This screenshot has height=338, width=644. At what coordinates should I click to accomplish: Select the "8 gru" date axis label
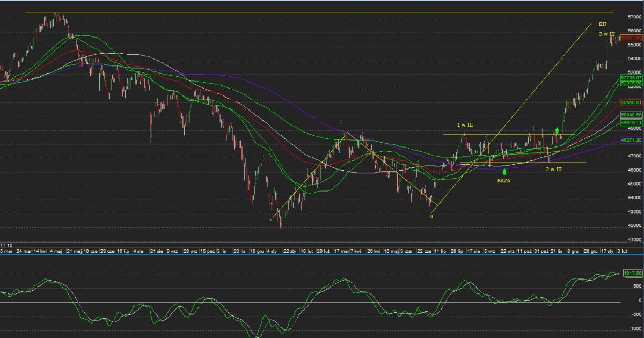tap(574, 251)
